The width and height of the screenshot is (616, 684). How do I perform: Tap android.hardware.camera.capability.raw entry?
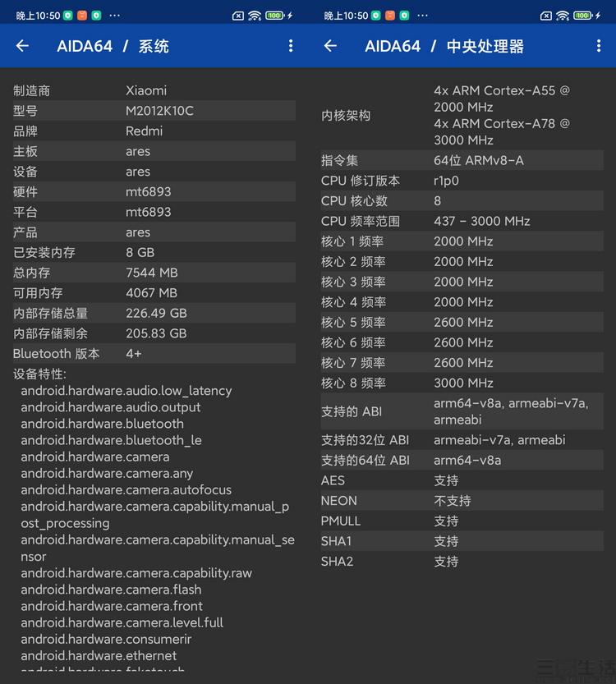136,573
